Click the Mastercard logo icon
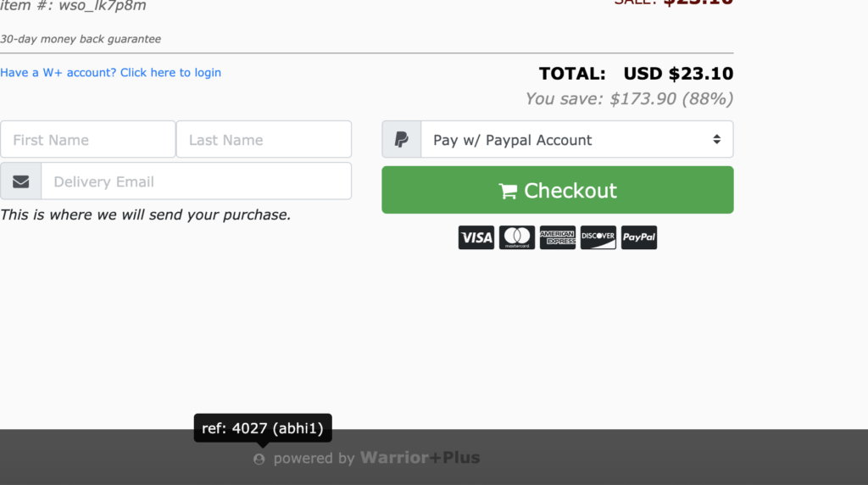The height and width of the screenshot is (485, 868). point(517,237)
